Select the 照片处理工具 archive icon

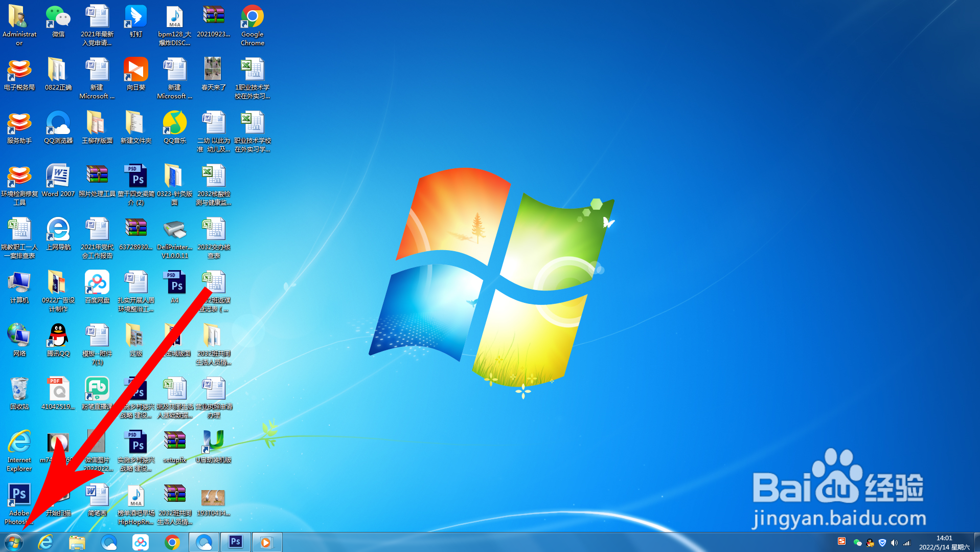pos(97,181)
